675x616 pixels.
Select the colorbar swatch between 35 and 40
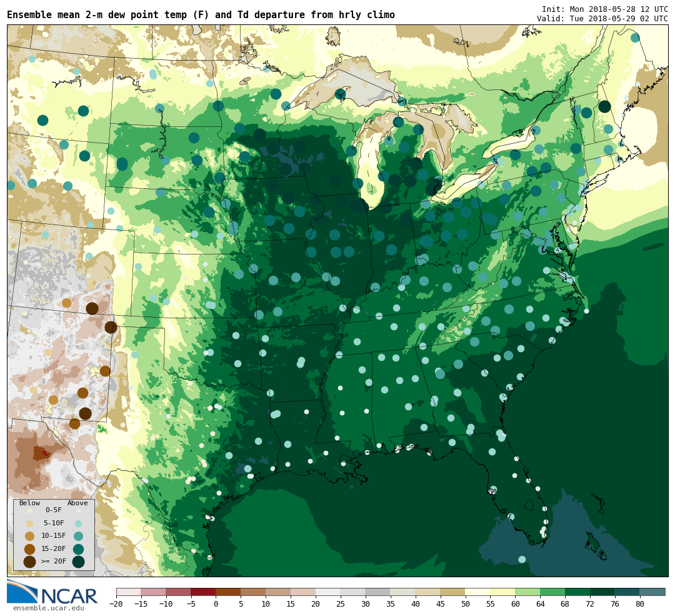pos(403,592)
